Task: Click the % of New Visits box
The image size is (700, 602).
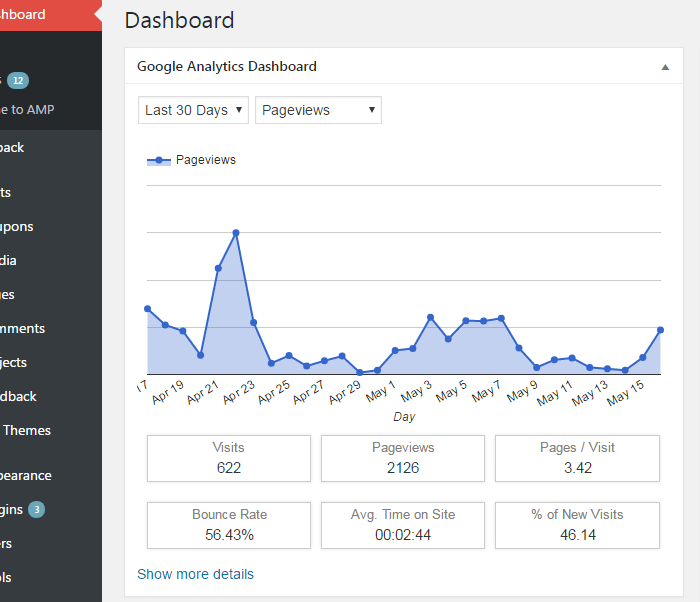Action: point(577,525)
